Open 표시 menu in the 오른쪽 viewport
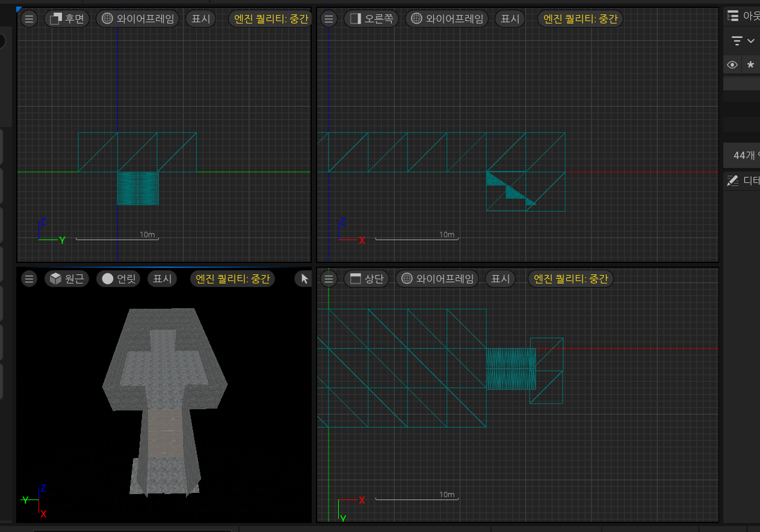Viewport: 760px width, 532px height. pos(510,19)
